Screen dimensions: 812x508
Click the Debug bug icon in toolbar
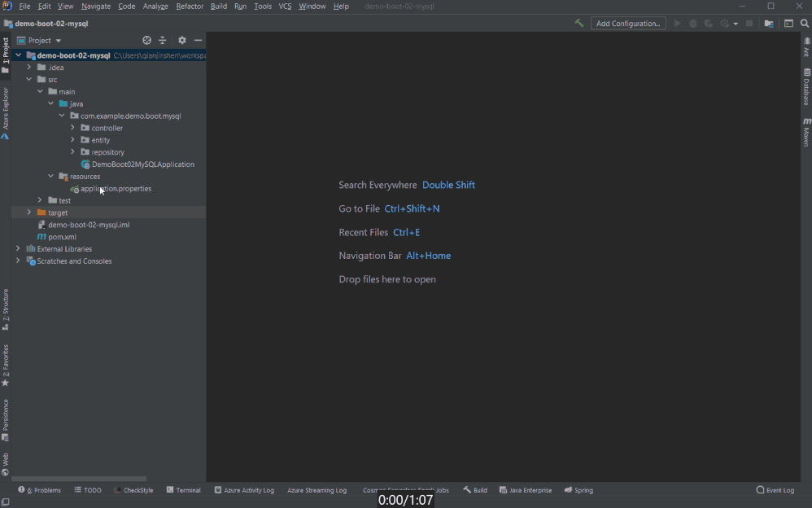[693, 24]
